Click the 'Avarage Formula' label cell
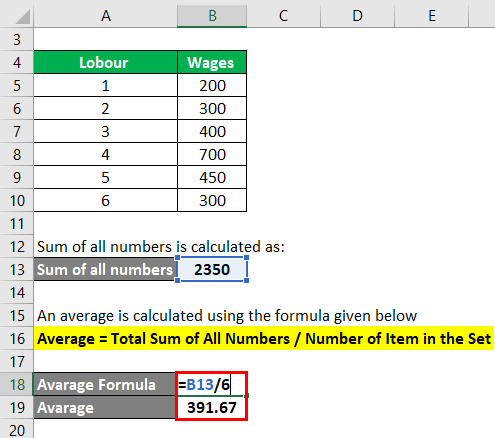Viewport: 495px width, 438px height. click(104, 384)
